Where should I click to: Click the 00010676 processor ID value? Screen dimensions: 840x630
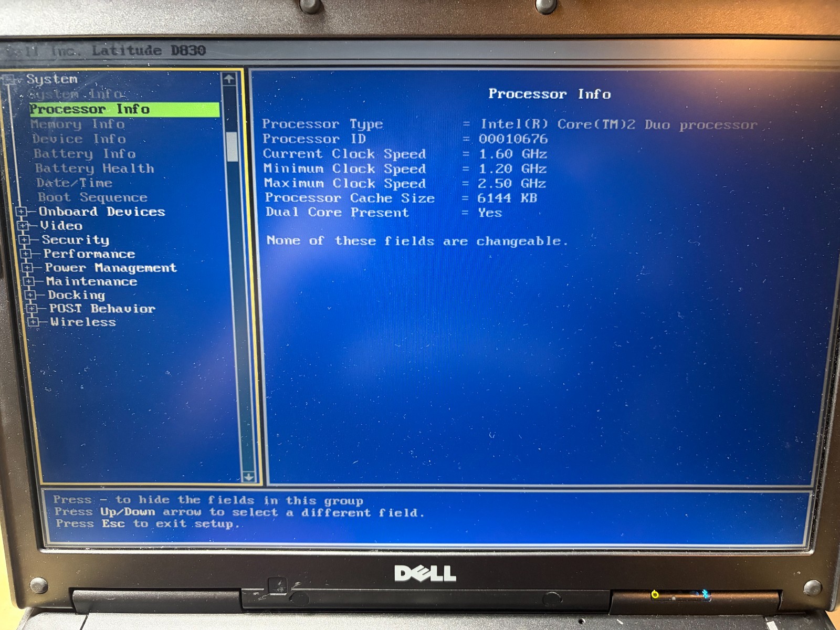click(x=513, y=139)
